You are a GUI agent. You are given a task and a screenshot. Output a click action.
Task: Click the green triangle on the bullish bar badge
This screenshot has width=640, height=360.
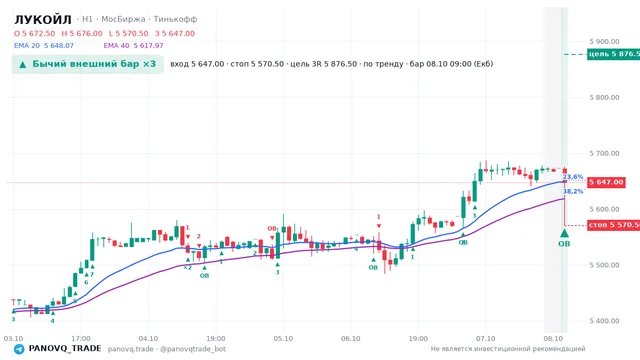click(x=23, y=64)
